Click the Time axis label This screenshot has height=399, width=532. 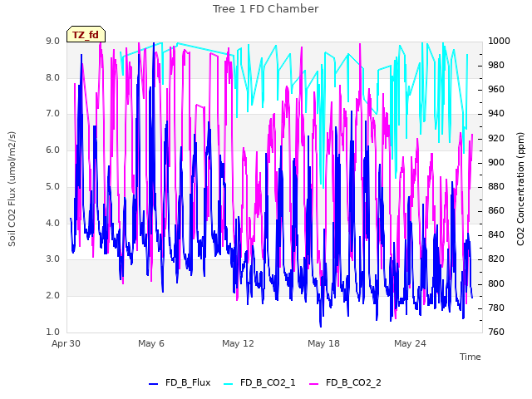(x=470, y=357)
